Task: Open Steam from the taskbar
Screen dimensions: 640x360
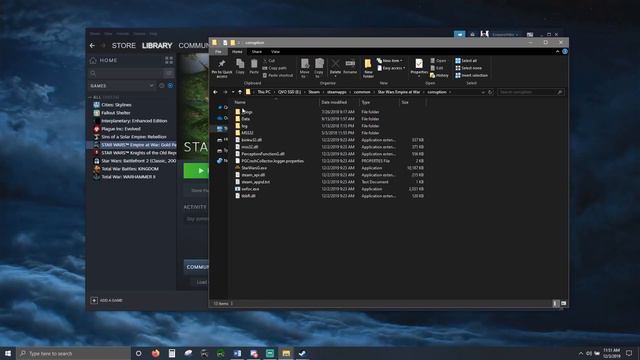Action: (302, 353)
